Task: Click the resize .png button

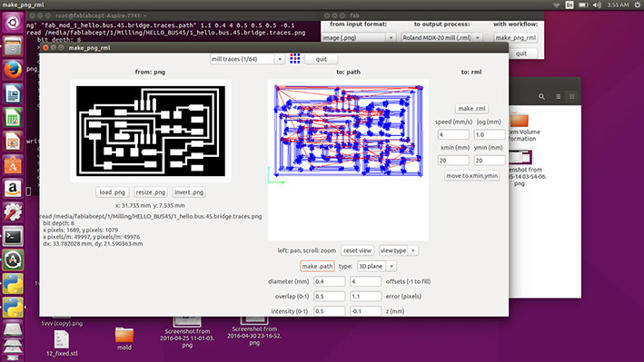Action: (151, 192)
